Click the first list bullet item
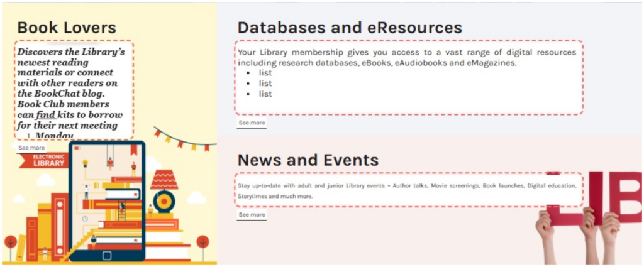This screenshot has height=267, width=644. pyautogui.click(x=265, y=73)
